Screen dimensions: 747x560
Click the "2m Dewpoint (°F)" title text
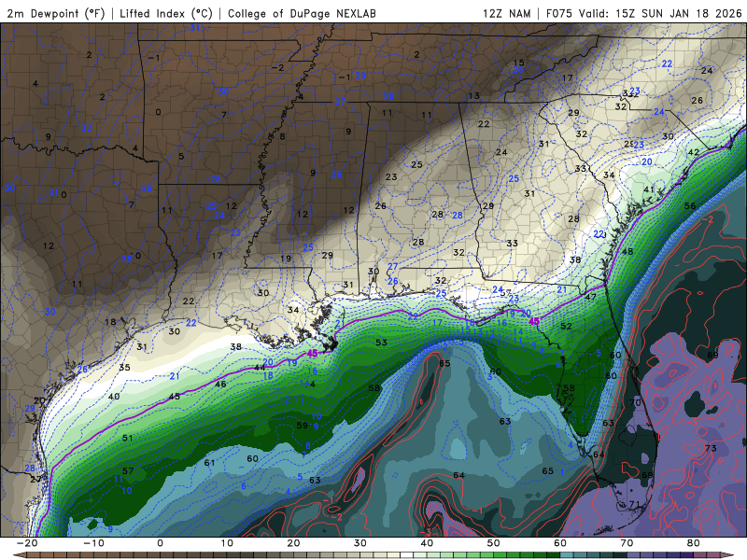pyautogui.click(x=56, y=13)
